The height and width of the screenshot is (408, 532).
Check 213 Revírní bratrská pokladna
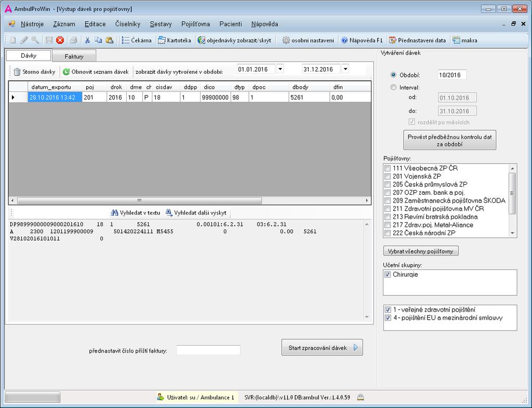coord(388,217)
